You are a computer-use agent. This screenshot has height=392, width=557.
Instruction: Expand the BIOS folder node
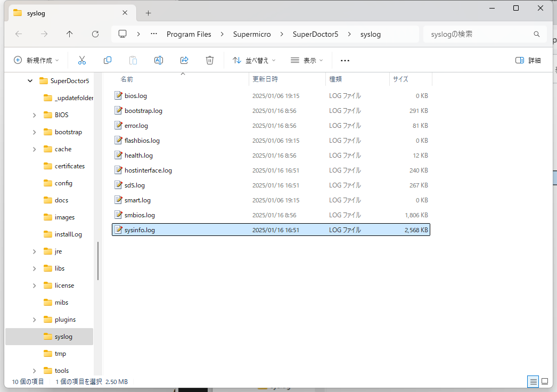click(35, 115)
